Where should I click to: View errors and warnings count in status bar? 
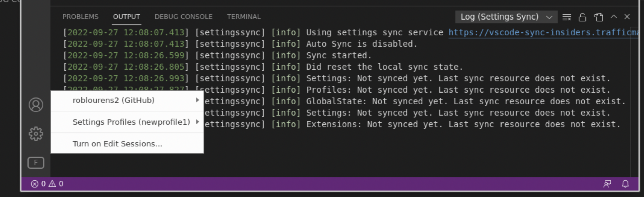[47, 184]
